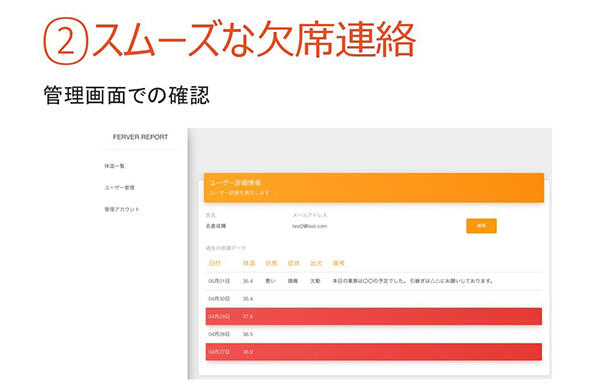Select the 04月30日 date cell
This screenshot has height=389, width=600.
[x=219, y=299]
